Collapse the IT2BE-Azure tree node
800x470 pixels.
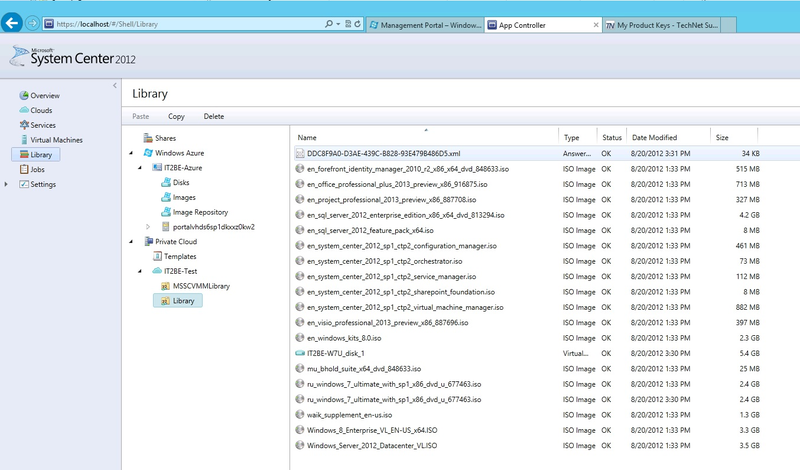coord(140,168)
